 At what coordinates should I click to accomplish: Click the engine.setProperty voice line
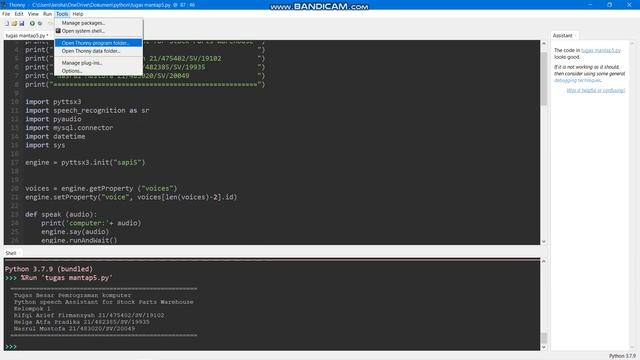tap(131, 197)
